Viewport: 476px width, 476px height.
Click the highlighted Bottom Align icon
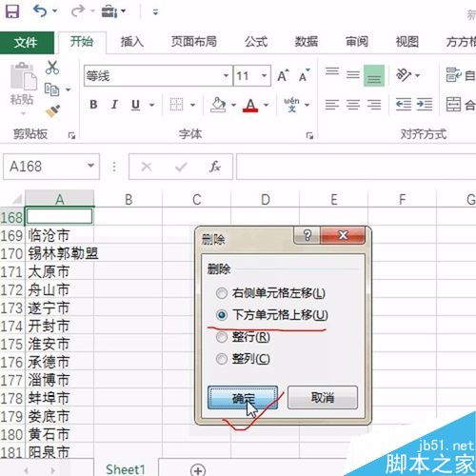[374, 75]
